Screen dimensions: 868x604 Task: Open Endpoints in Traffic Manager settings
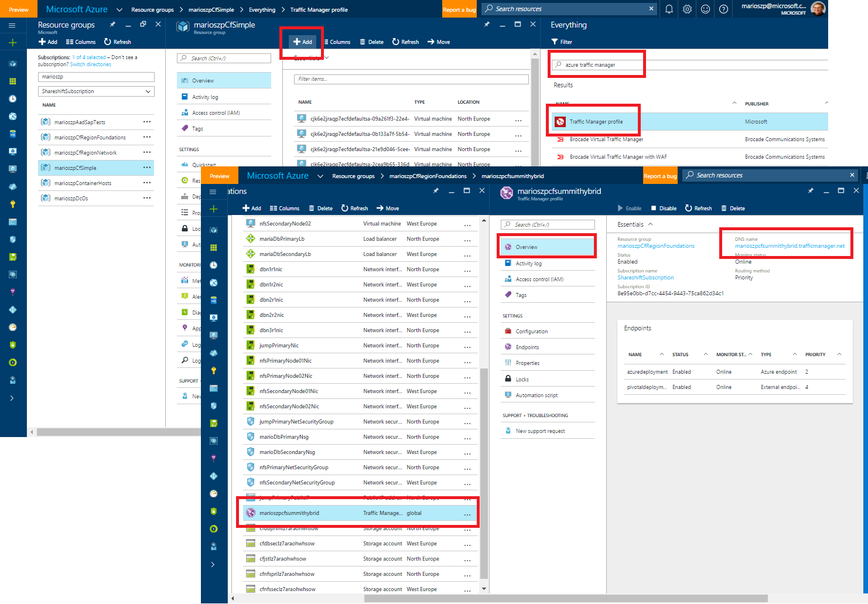[x=548, y=347]
